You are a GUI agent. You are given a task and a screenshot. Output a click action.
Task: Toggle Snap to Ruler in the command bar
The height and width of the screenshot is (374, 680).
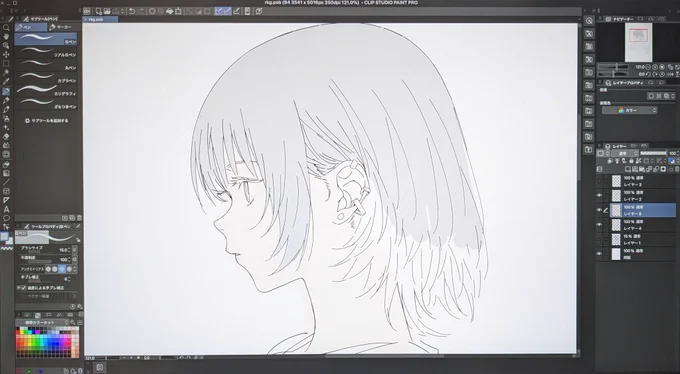coord(219,11)
